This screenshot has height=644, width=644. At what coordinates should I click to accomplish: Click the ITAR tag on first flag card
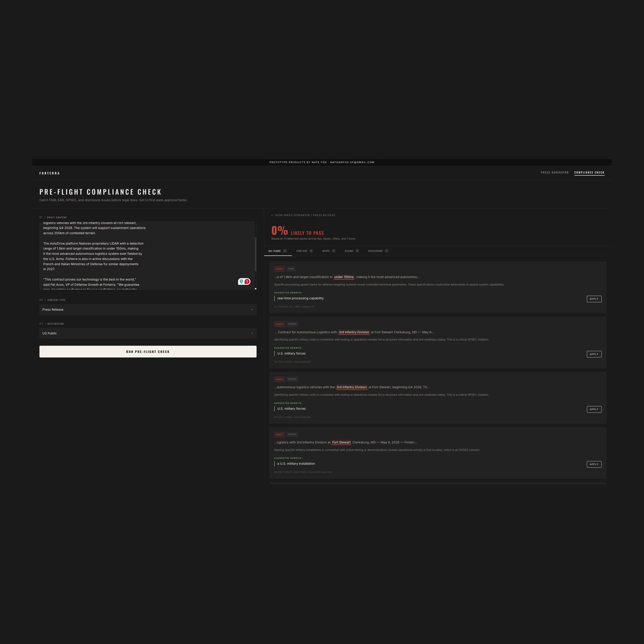tap(291, 269)
